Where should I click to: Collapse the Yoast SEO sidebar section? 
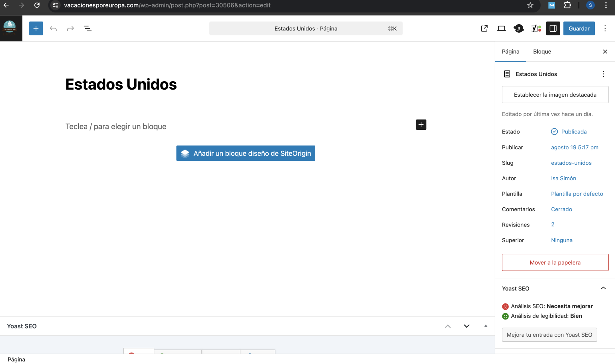[603, 288]
